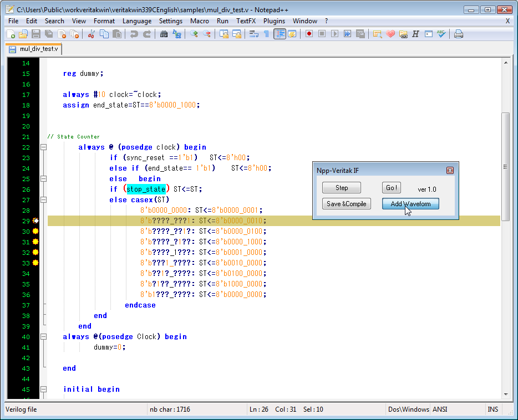Select the mul_div_test.v document tab

[x=34, y=49]
